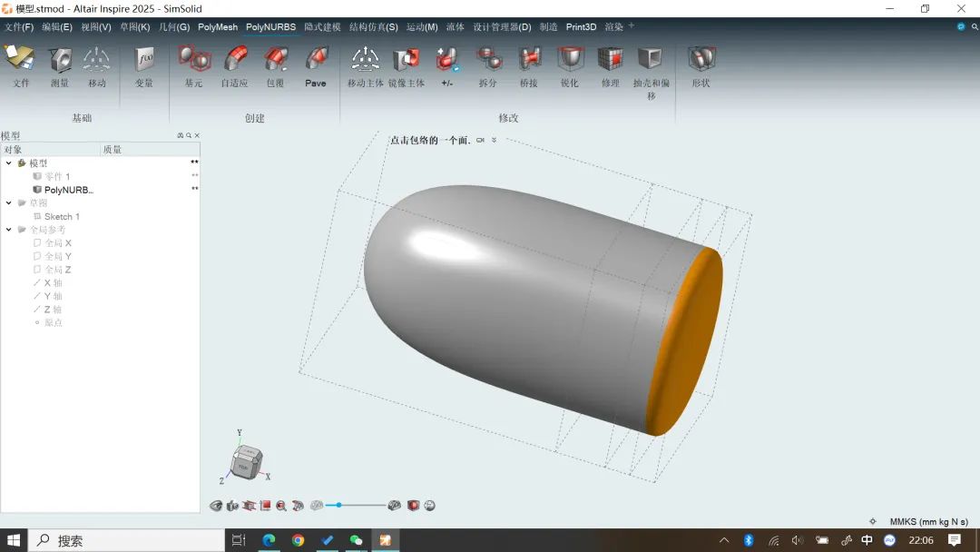
Task: Click the 桥接 bridge tool icon
Action: point(529,61)
